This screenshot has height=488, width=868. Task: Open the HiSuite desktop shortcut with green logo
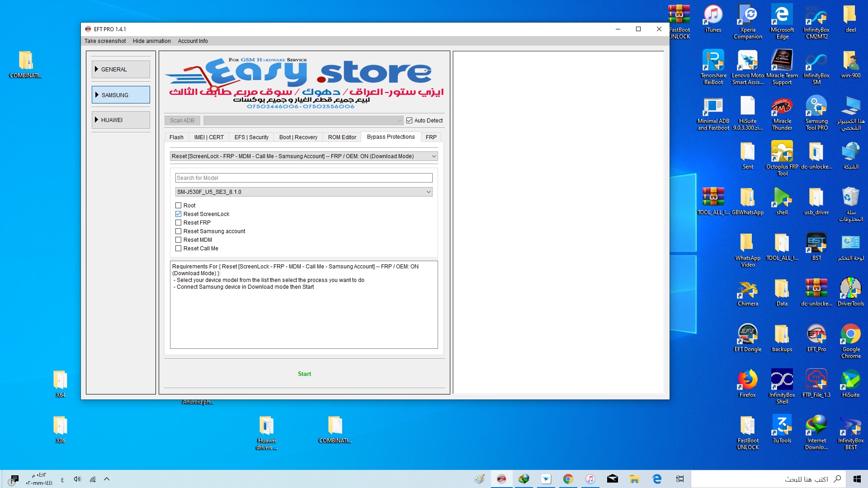(x=851, y=384)
